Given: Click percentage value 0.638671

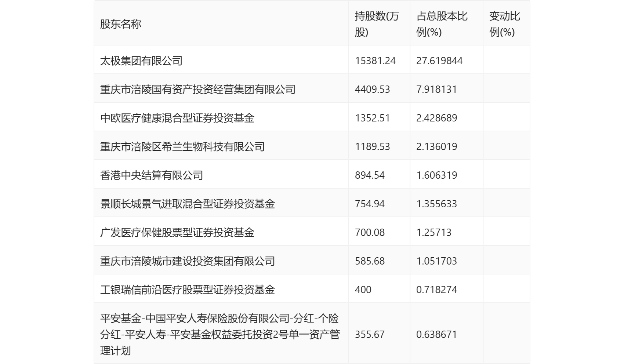Looking at the screenshot, I should pos(437,334).
